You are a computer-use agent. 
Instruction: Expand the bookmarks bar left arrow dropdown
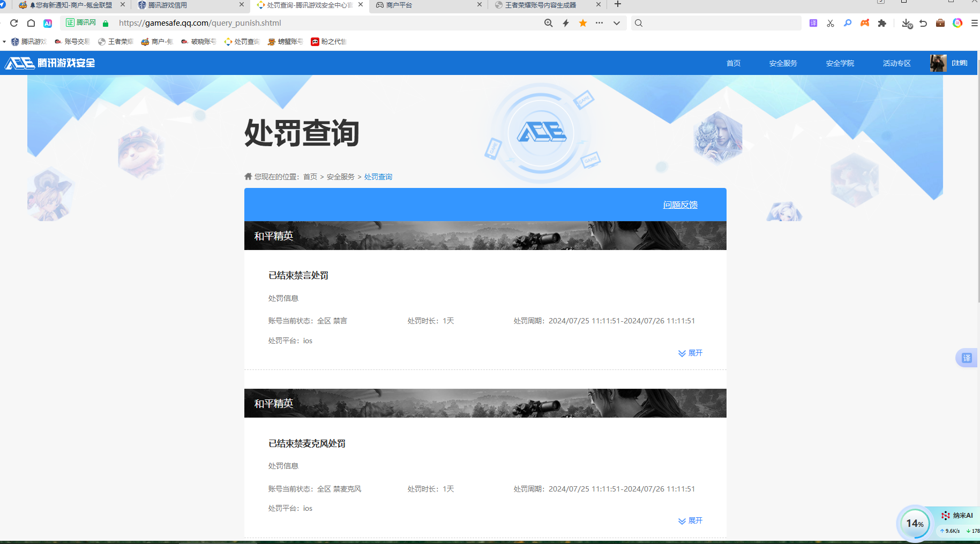[x=4, y=41]
